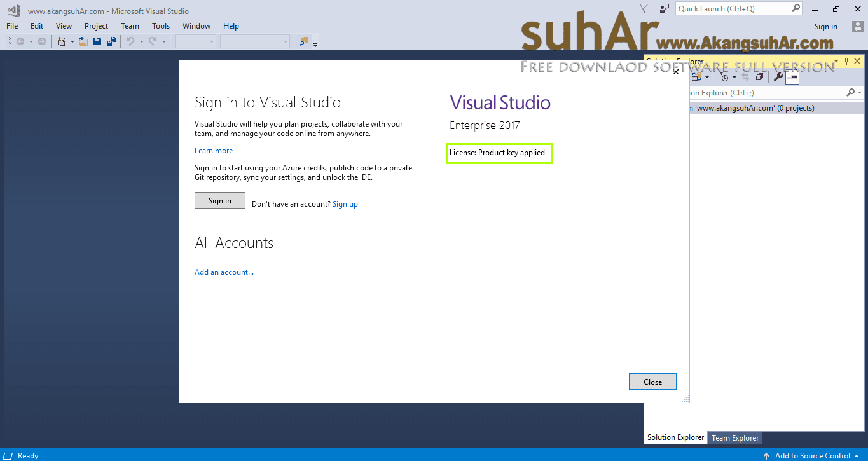Screen dimensions: 868x461
Task: Close the Solution Explorer panel
Action: (857, 61)
